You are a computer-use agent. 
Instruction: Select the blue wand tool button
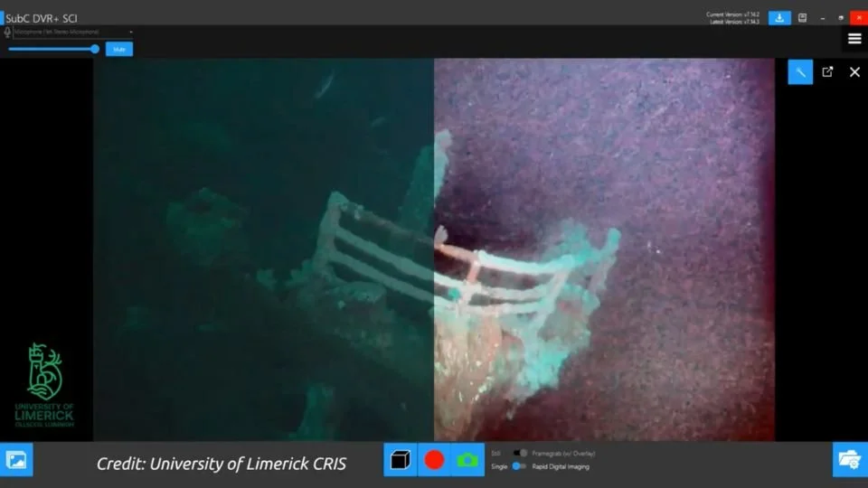[x=800, y=72]
